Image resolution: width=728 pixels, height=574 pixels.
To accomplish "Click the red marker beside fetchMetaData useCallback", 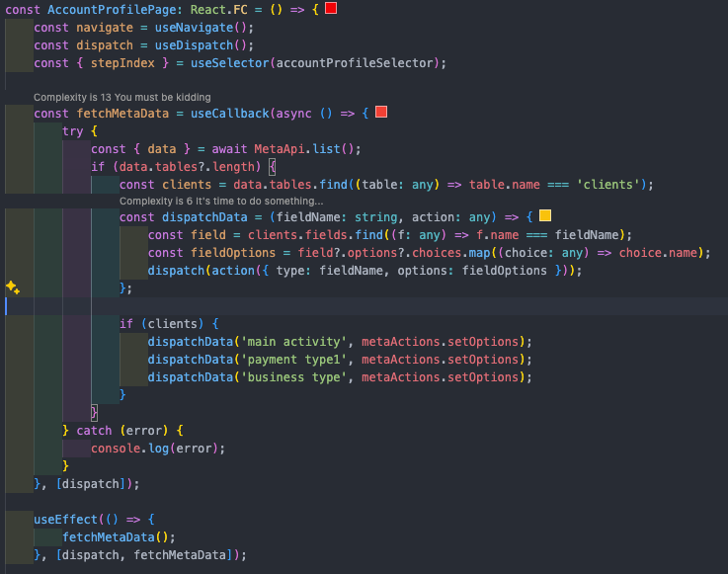I will 381,112.
